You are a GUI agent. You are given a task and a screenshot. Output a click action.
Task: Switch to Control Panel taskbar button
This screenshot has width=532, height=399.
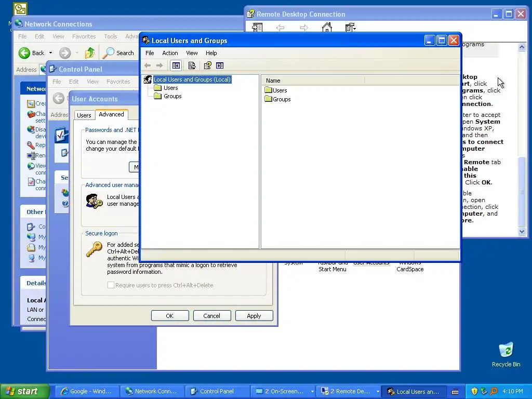pyautogui.click(x=217, y=391)
